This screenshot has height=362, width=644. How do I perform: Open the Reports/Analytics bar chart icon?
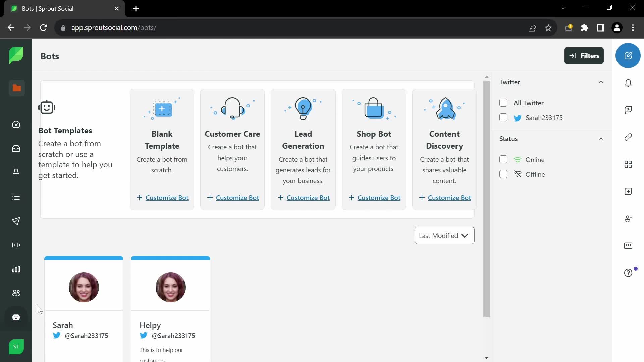coord(16,269)
